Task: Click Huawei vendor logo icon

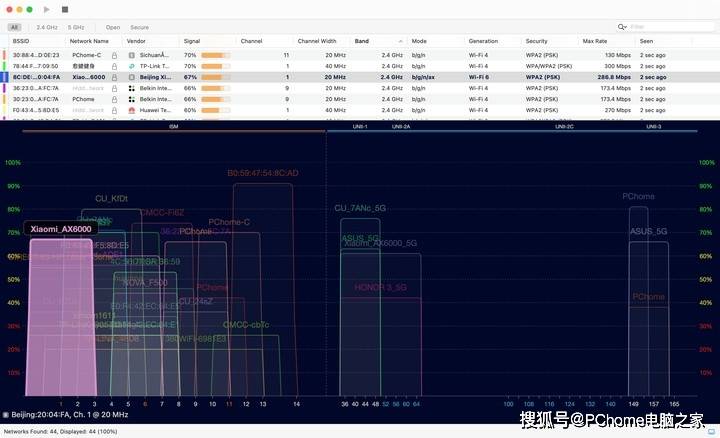Action: click(132, 110)
